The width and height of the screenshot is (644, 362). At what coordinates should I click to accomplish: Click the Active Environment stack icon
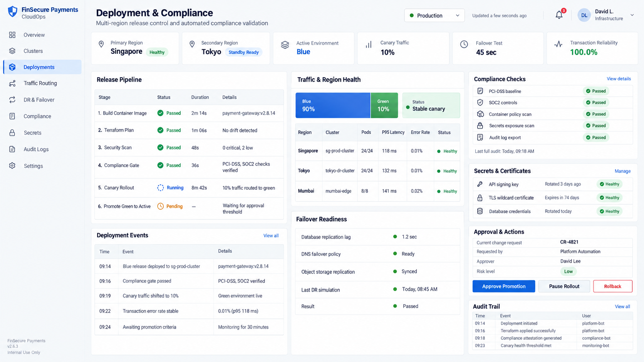click(285, 45)
